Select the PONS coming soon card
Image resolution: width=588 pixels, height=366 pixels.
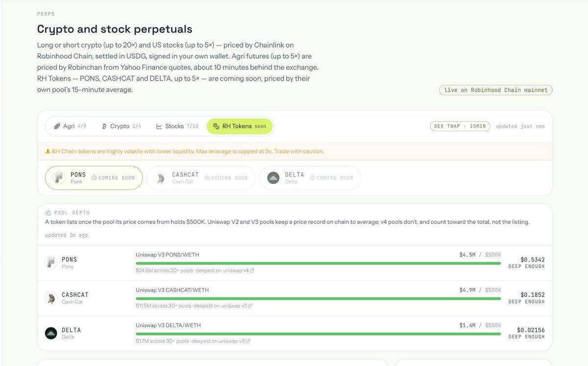94,178
